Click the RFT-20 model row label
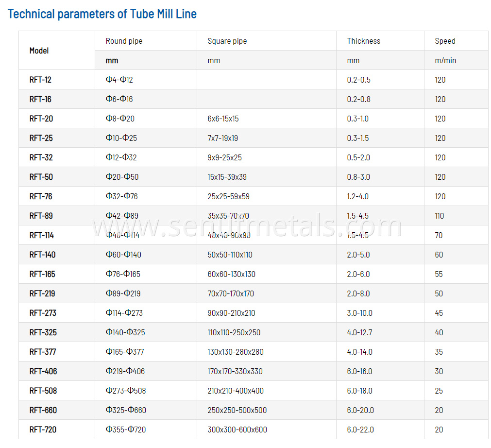 pyautogui.click(x=40, y=119)
